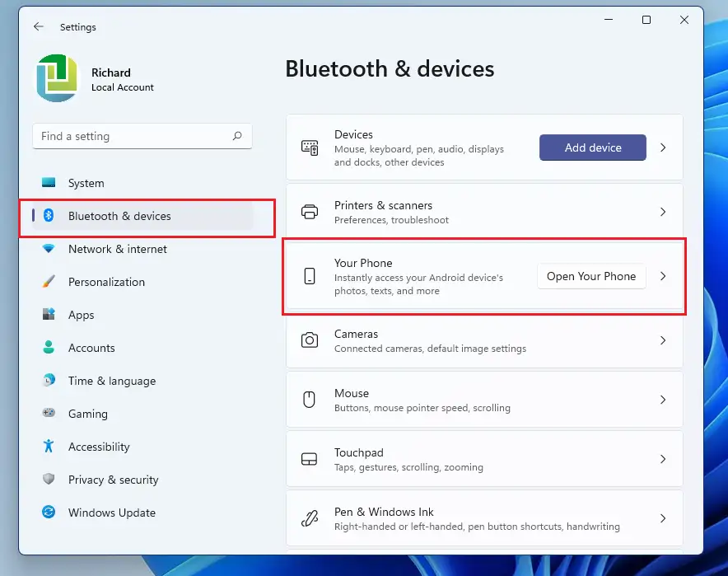The width and height of the screenshot is (728, 576).
Task: Open Gaming settings
Action: pyautogui.click(x=142, y=414)
